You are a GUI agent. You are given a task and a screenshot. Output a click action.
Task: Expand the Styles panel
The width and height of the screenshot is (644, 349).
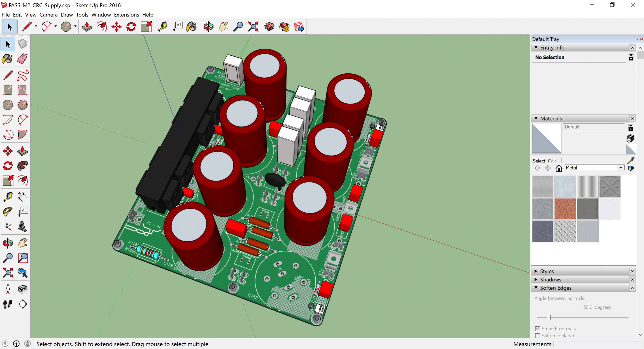[536, 271]
